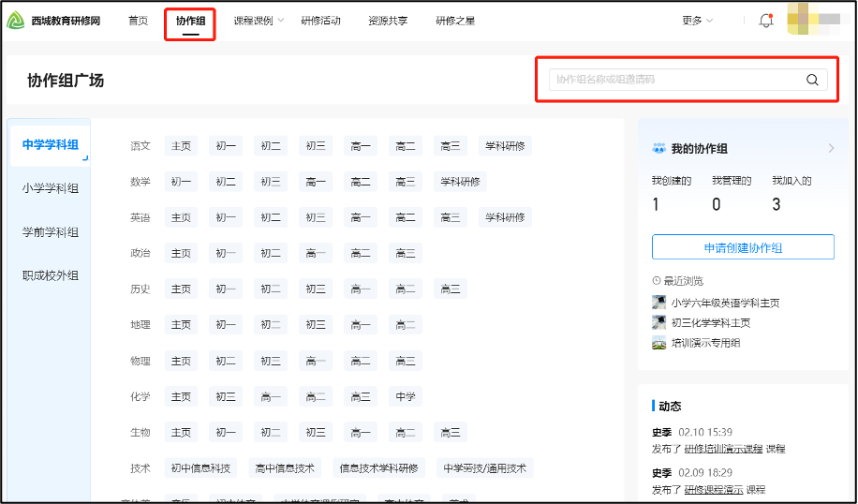Click the 初三化学学科主页 group icon
The width and height of the screenshot is (858, 504).
click(x=659, y=322)
